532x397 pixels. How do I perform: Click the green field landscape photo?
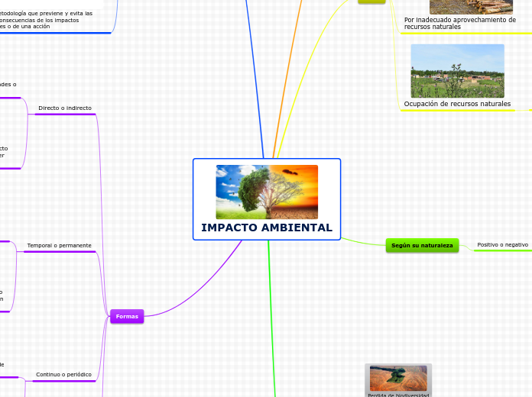[x=457, y=71]
